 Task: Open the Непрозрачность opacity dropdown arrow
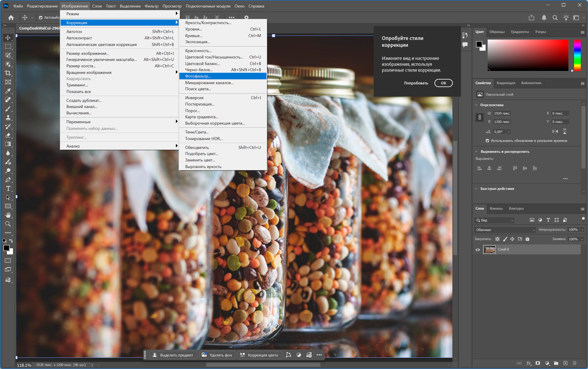(x=582, y=230)
